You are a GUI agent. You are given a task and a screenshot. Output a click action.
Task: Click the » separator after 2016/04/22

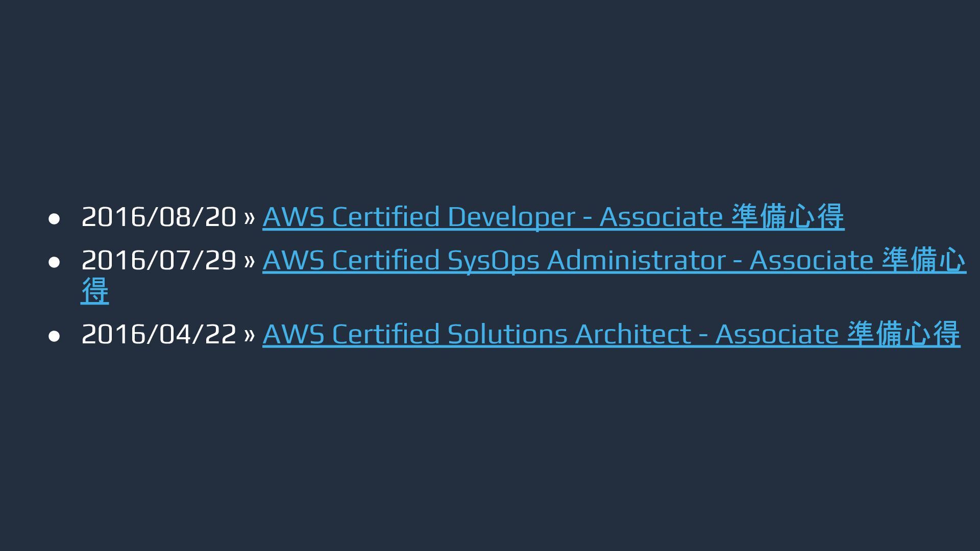pyautogui.click(x=249, y=335)
